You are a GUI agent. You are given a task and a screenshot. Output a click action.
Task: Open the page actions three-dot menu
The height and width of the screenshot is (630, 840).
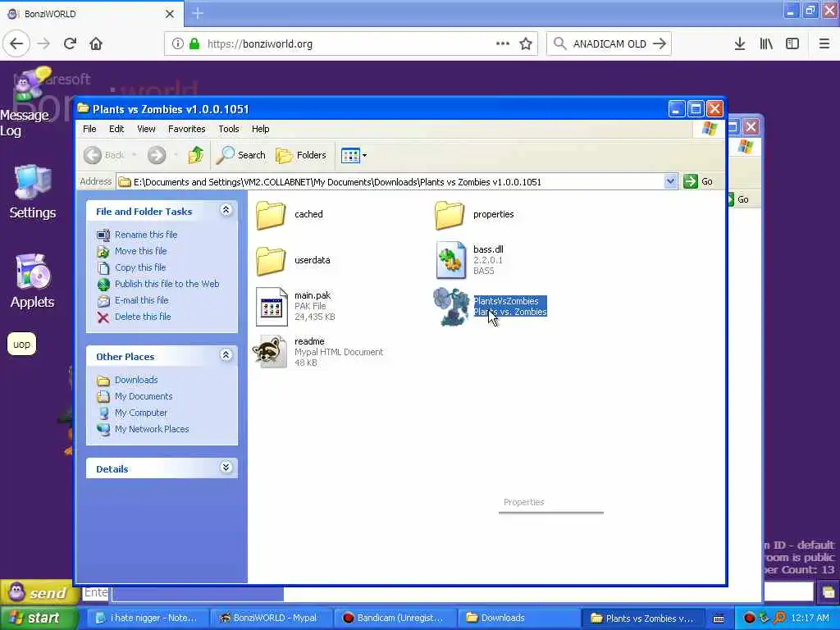pyautogui.click(x=503, y=44)
